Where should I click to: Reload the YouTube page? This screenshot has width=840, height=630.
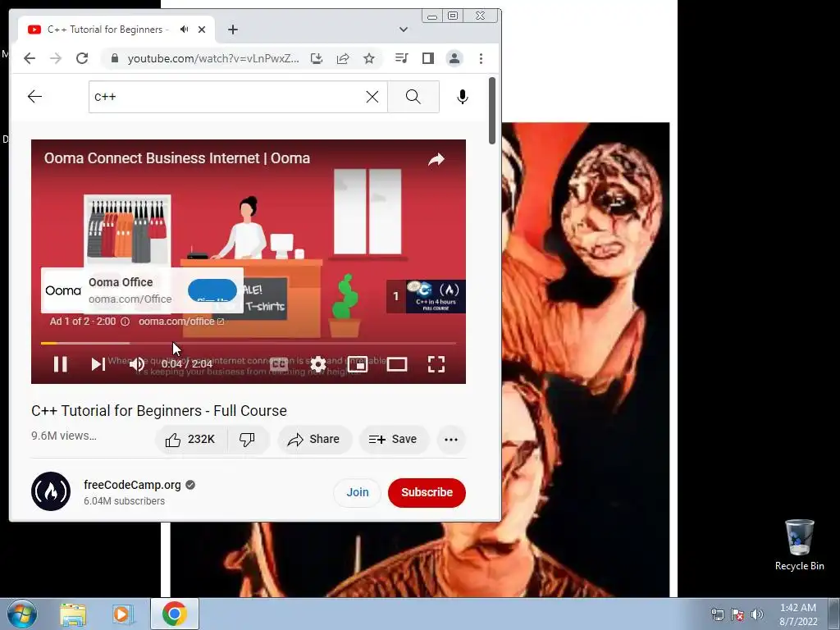[82, 58]
